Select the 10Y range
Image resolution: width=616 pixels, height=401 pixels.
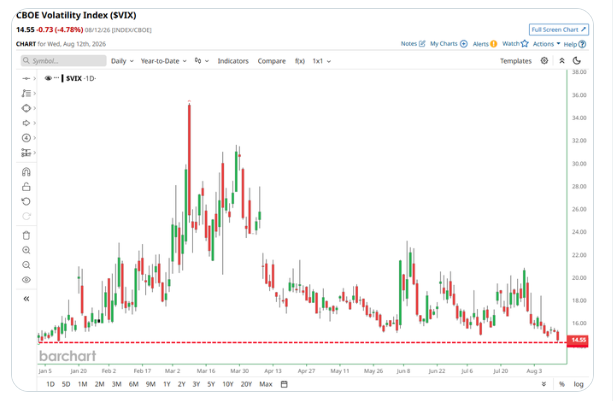click(x=228, y=384)
